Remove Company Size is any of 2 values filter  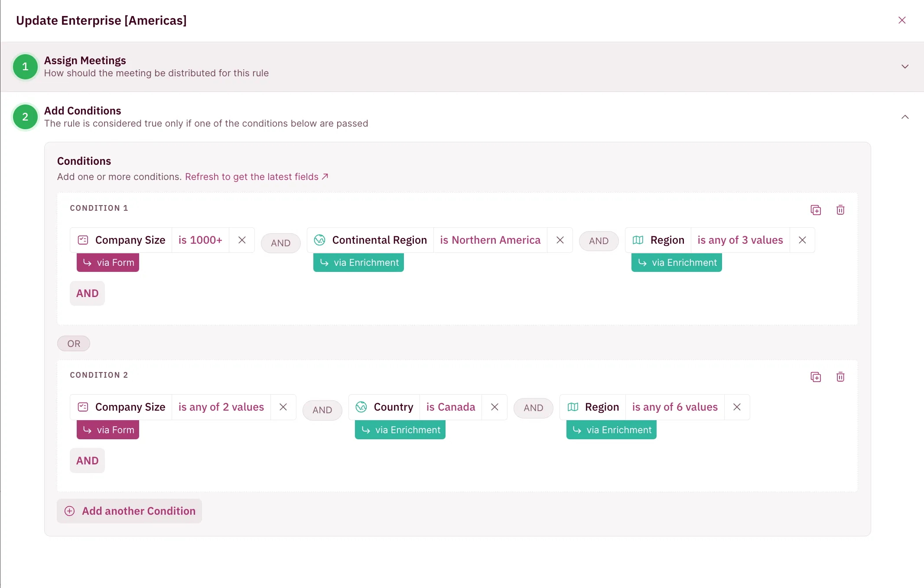click(x=283, y=407)
